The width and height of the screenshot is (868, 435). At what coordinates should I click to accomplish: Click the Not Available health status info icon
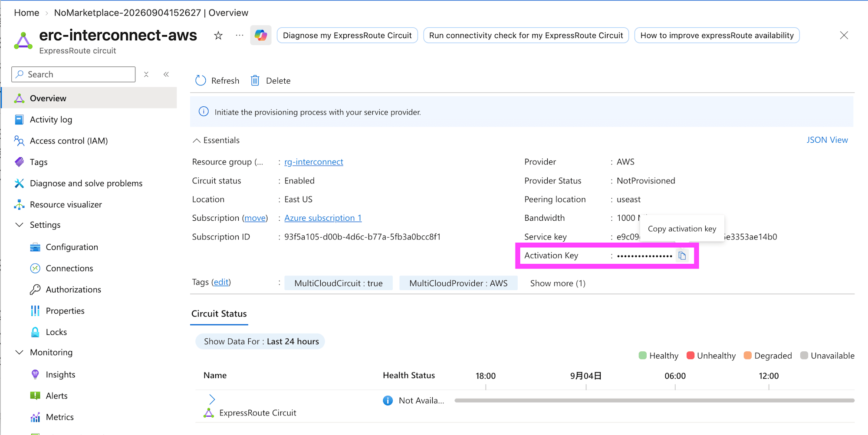(x=388, y=400)
